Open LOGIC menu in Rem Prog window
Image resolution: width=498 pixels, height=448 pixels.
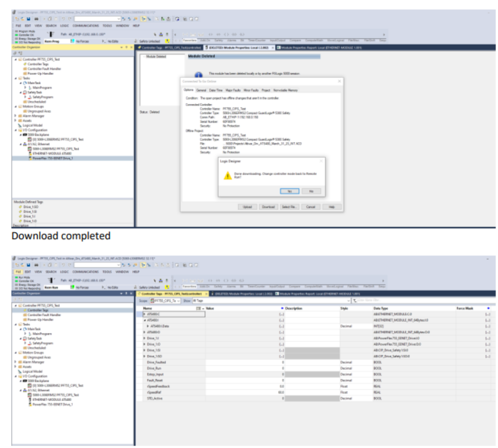point(64,26)
